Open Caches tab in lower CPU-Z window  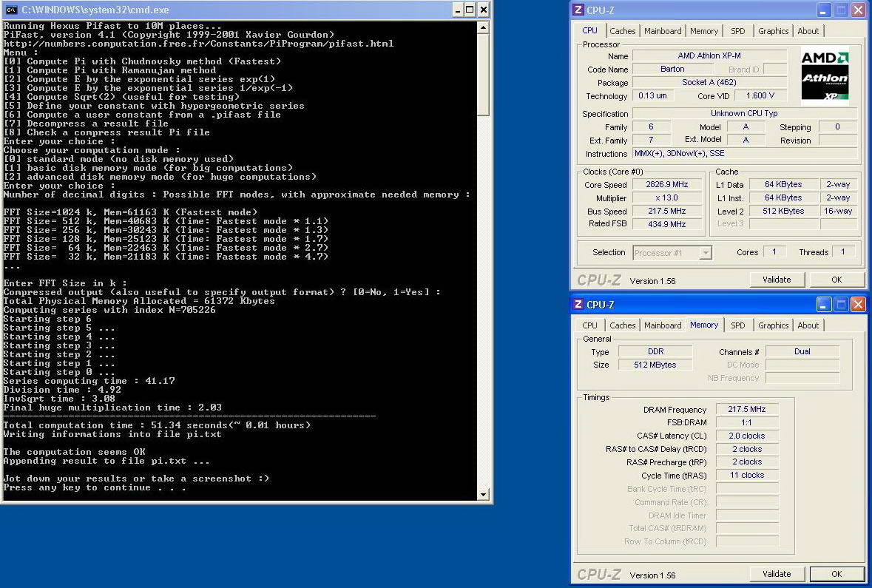tap(622, 325)
